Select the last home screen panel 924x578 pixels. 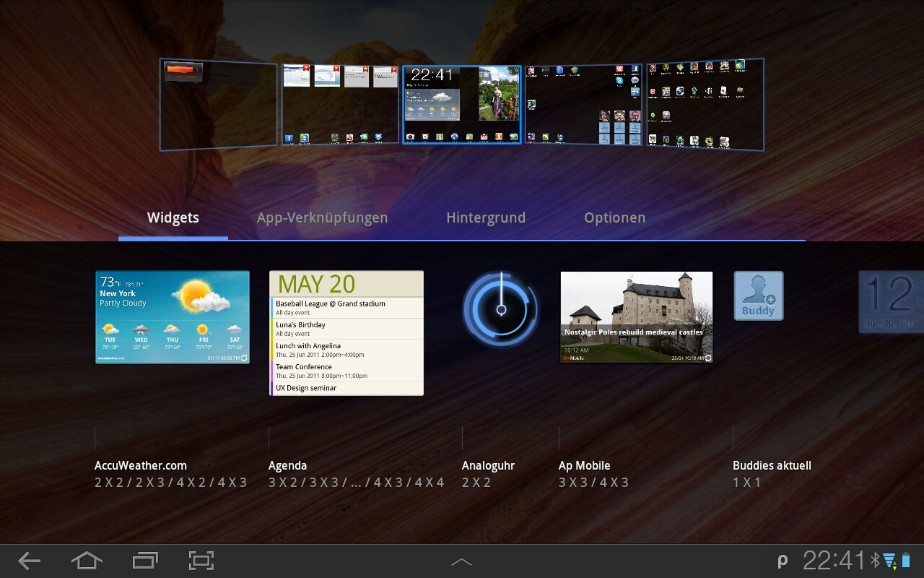705,105
